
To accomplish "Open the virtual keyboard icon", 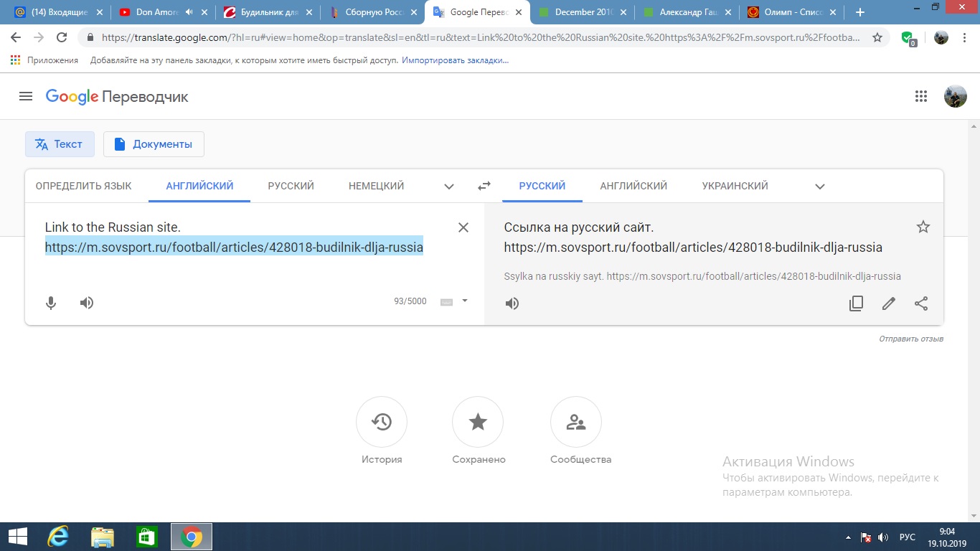I will point(446,302).
